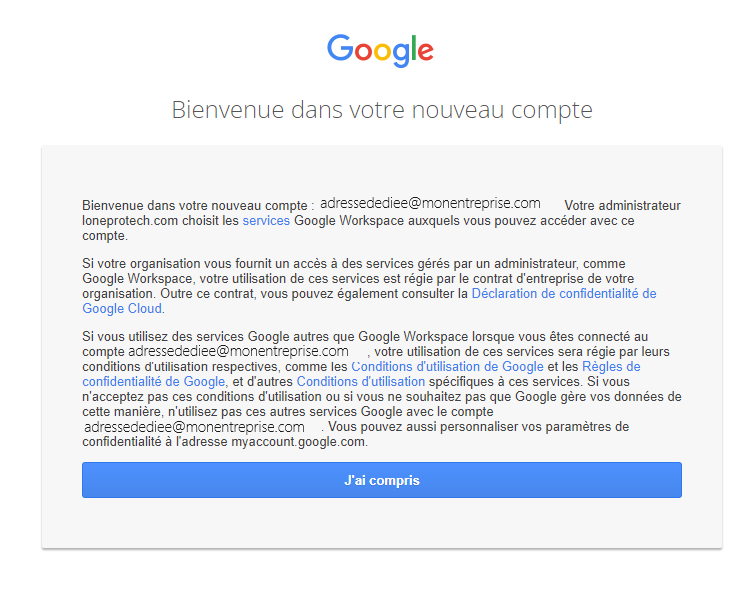Click the email address following "connecté au compte"
The height and width of the screenshot is (589, 748).
(x=239, y=351)
